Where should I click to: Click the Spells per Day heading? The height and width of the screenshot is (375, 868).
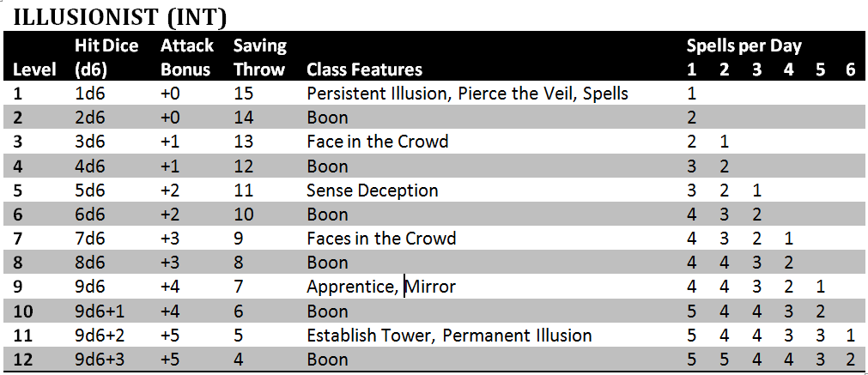coord(744,46)
